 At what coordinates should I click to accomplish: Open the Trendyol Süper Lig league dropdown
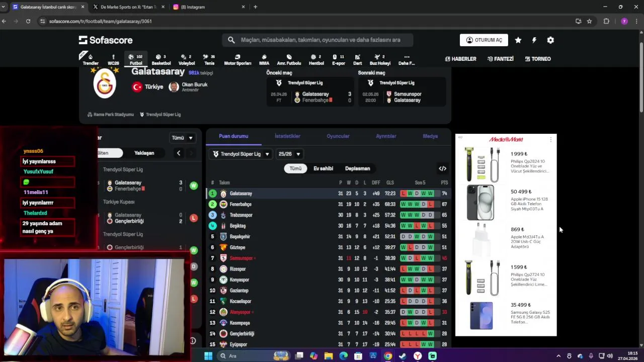[x=241, y=154]
